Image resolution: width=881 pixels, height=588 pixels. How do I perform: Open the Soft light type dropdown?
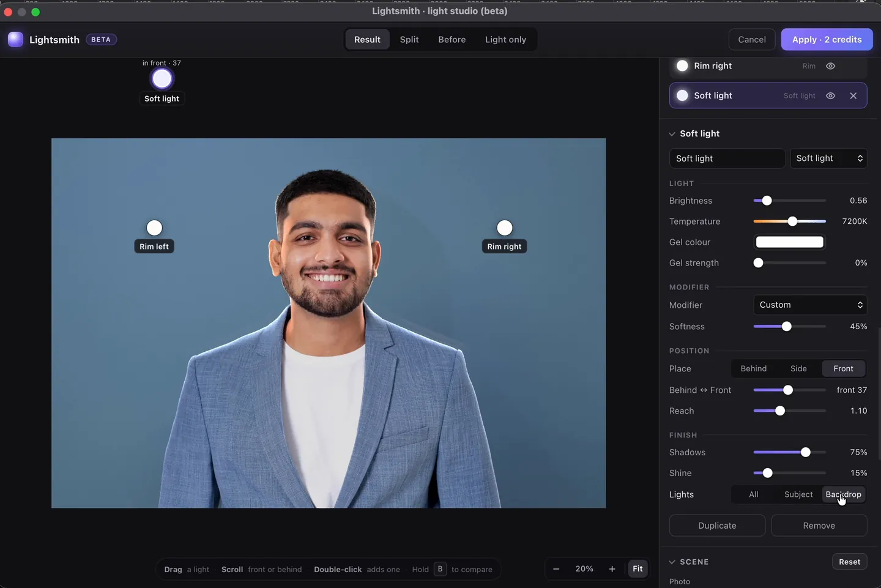point(829,158)
